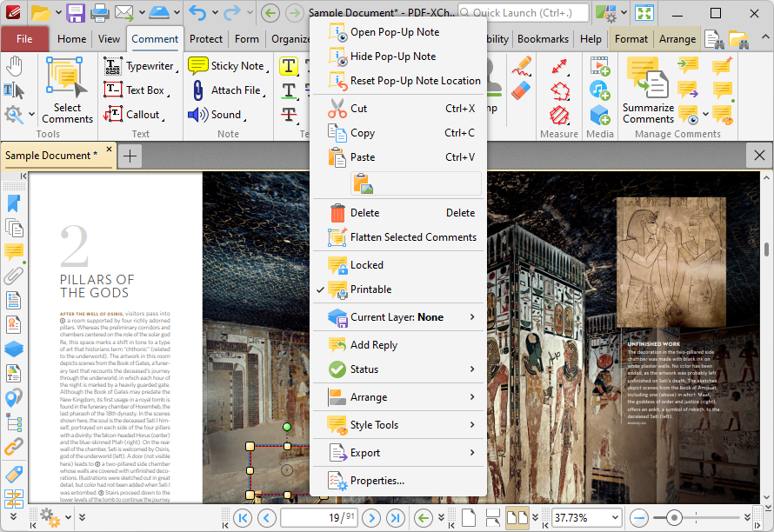Viewport: 774px width, 532px height.
Task: Click the Undo arrow
Action: point(197,13)
